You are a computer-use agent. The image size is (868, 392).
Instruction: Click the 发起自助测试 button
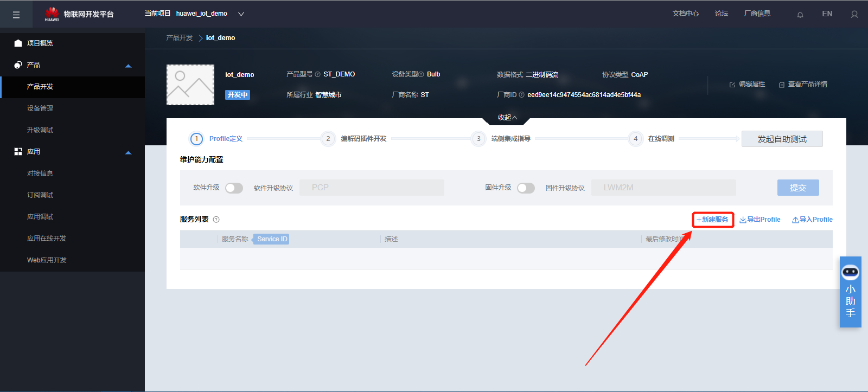[782, 139]
